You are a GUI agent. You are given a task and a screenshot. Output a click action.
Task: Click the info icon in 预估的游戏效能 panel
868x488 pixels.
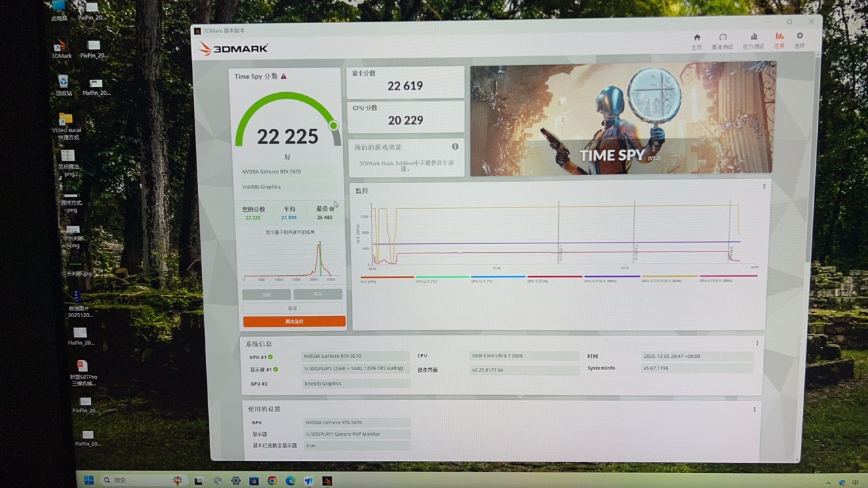455,146
